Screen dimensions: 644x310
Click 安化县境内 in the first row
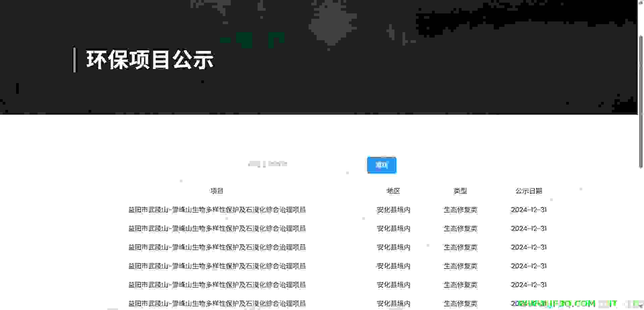coord(393,210)
